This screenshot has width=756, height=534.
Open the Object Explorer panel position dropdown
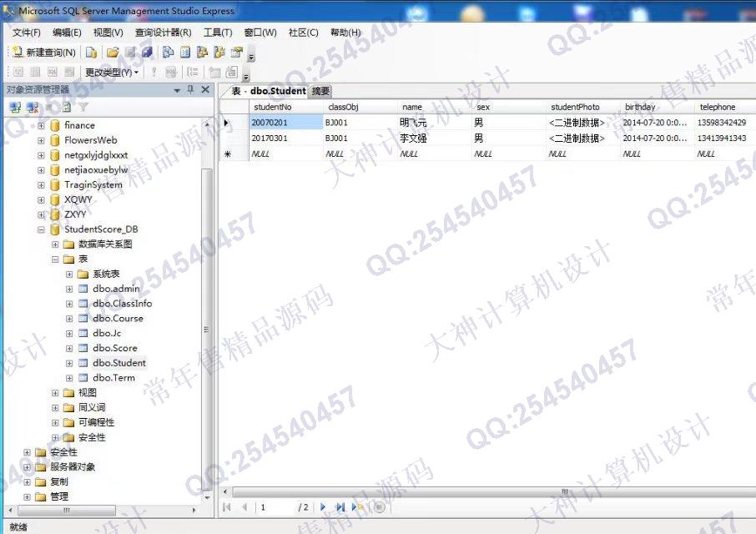coord(177,90)
